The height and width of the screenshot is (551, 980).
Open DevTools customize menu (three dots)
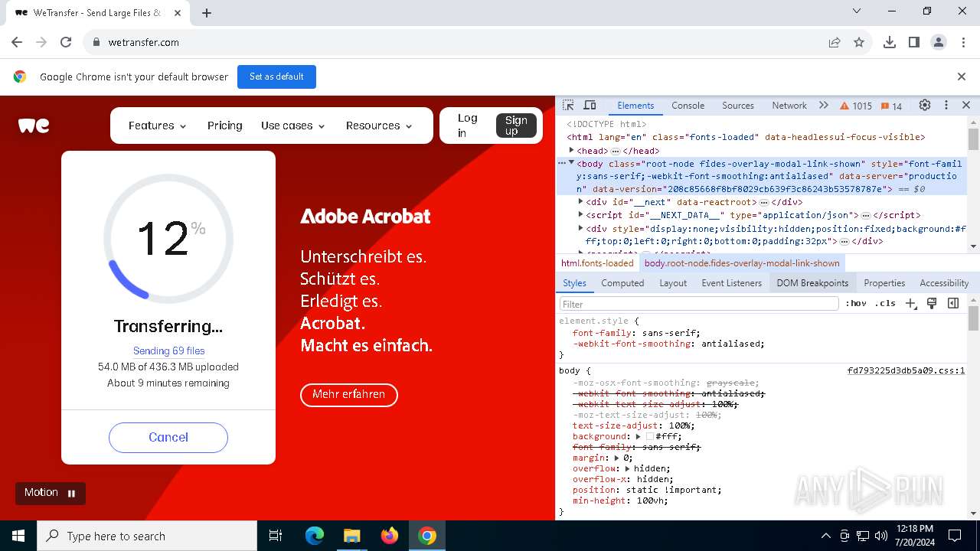(x=946, y=106)
